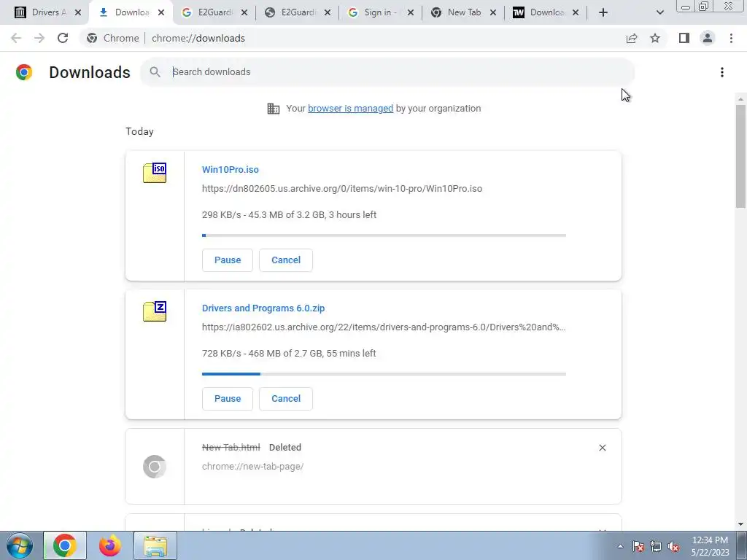Click the search magnifier icon in downloads
The width and height of the screenshot is (747, 560).
tap(155, 72)
